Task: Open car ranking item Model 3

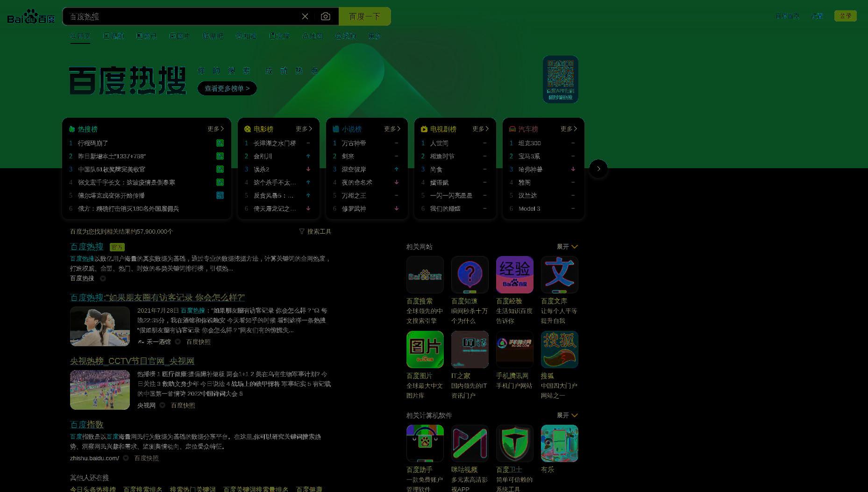Action: click(529, 208)
